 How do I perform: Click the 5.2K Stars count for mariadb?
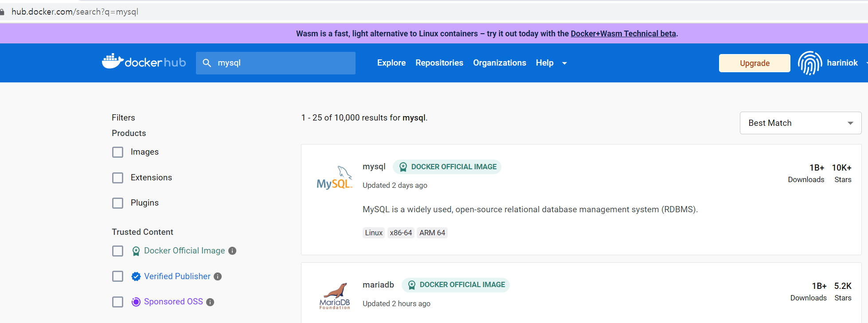[x=843, y=292]
